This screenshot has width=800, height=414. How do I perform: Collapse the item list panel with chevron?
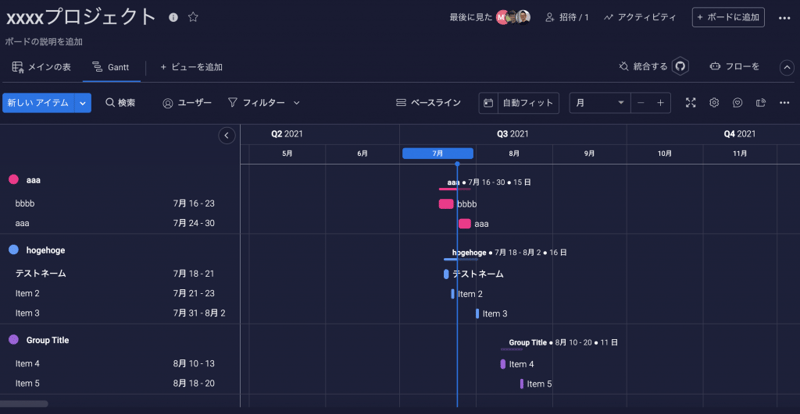(x=227, y=135)
